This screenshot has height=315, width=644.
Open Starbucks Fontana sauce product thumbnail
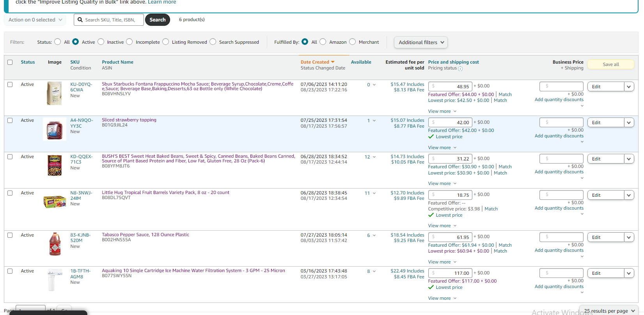pyautogui.click(x=54, y=93)
